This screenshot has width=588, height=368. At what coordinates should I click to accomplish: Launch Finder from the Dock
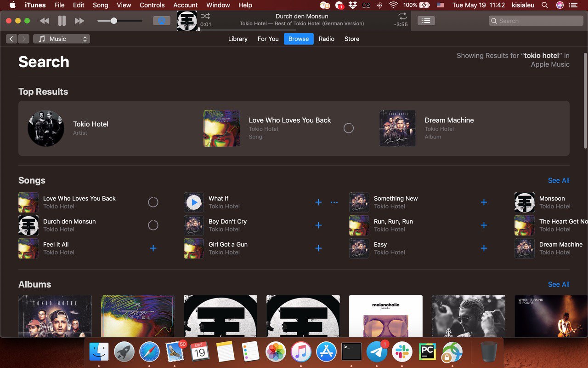click(99, 352)
